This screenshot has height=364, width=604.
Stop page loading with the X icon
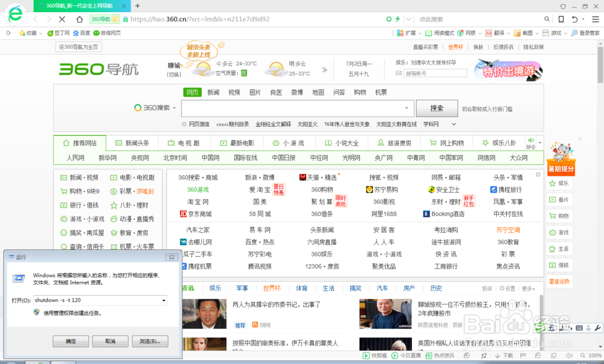tap(62, 19)
